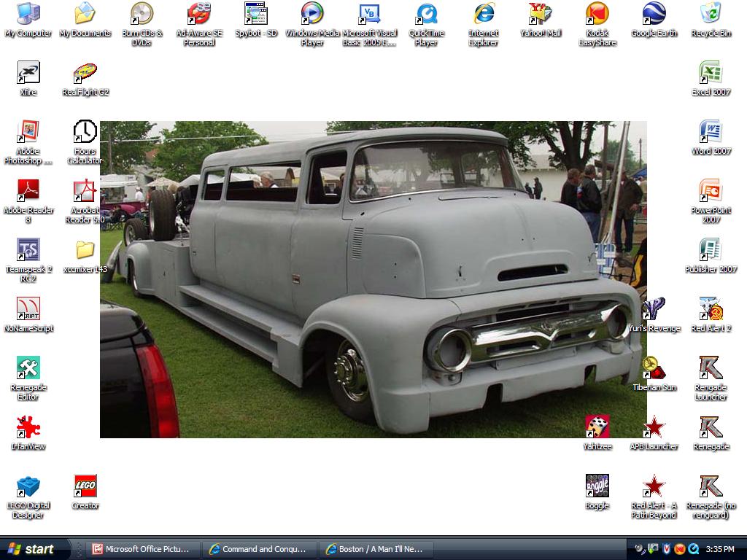This screenshot has width=747, height=560.
Task: Launch the Tiberian Sun shortcut
Action: tap(654, 368)
